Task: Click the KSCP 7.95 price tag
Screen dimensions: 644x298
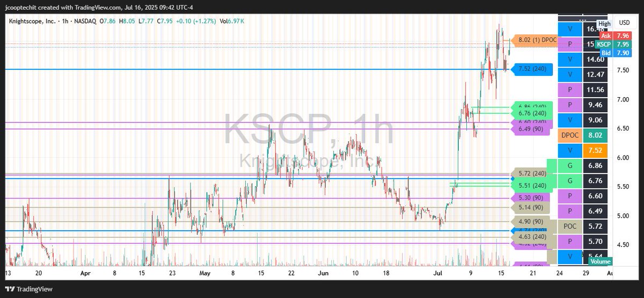Action: 613,44
